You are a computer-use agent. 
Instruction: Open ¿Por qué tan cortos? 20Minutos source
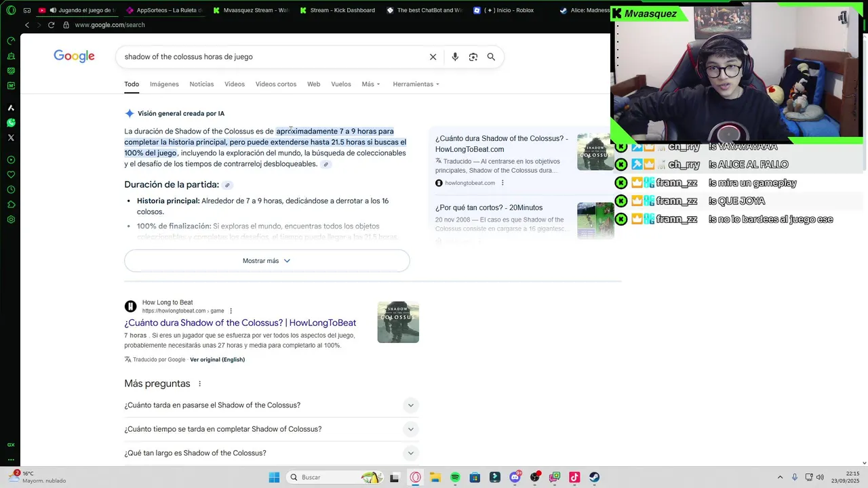(489, 207)
